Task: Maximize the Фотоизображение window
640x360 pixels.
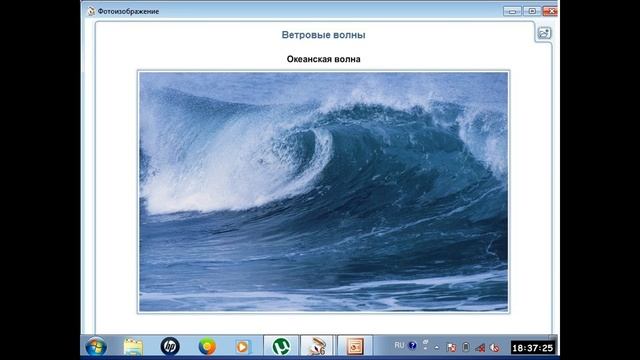Action: pyautogui.click(x=531, y=11)
